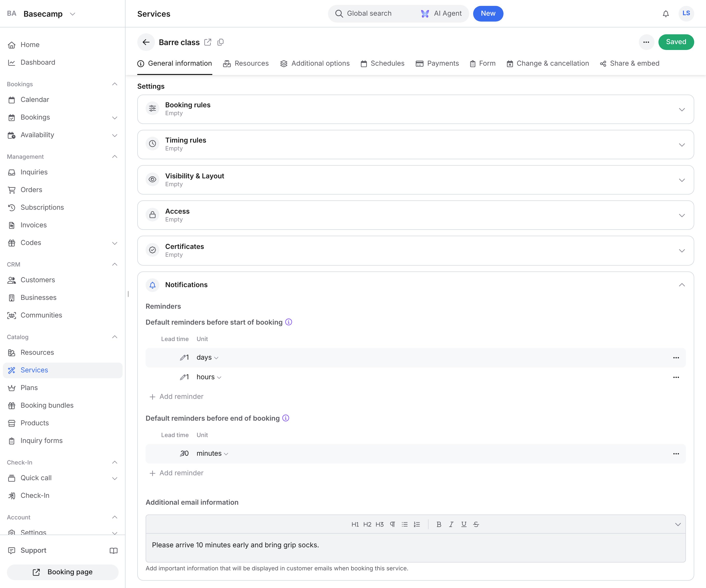Apply underline formatting in the email editor
The width and height of the screenshot is (706, 588).
[x=464, y=524]
